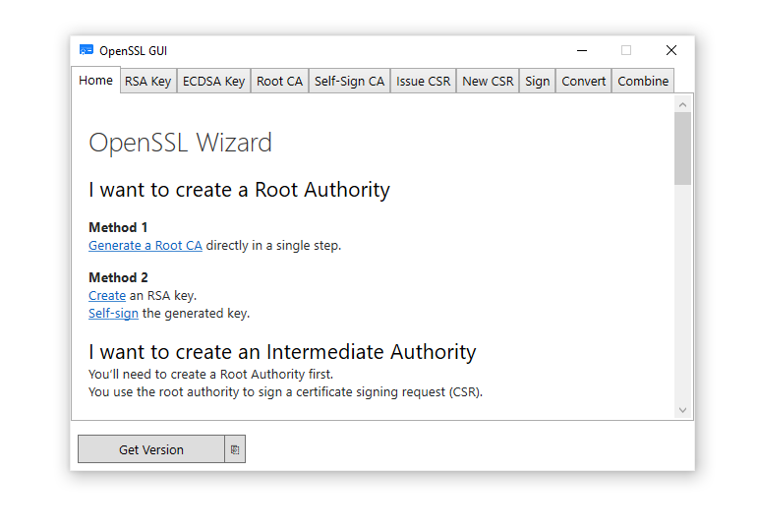
Task: Click the scrollbar up arrow
Action: [x=682, y=105]
